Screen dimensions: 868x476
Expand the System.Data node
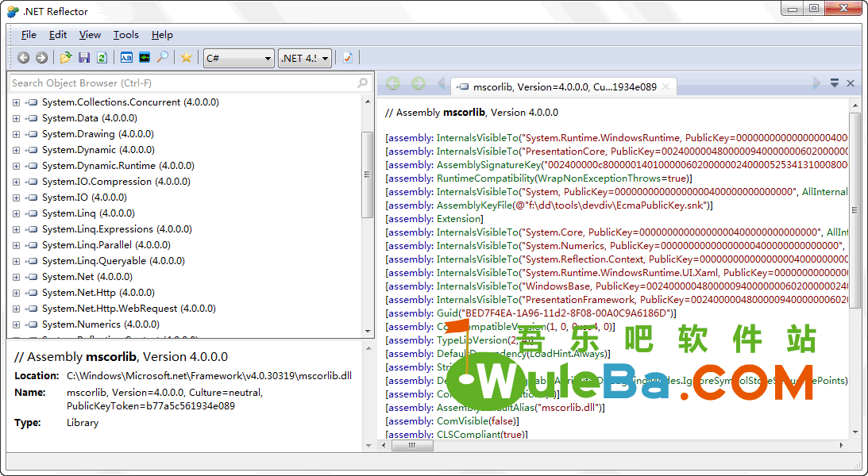pos(16,118)
